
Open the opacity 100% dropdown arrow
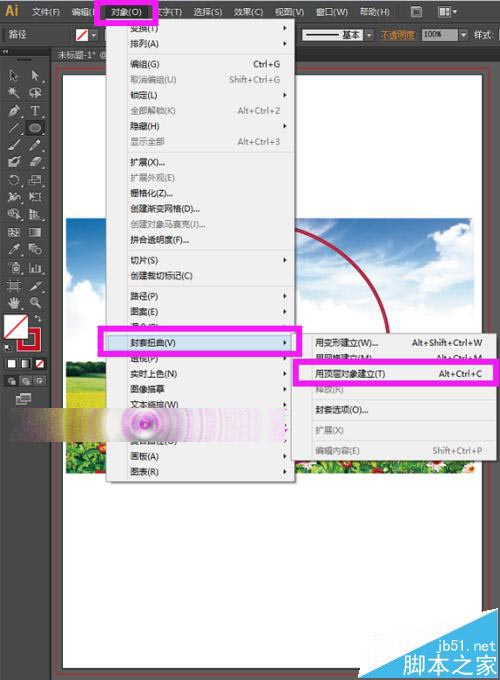point(464,35)
